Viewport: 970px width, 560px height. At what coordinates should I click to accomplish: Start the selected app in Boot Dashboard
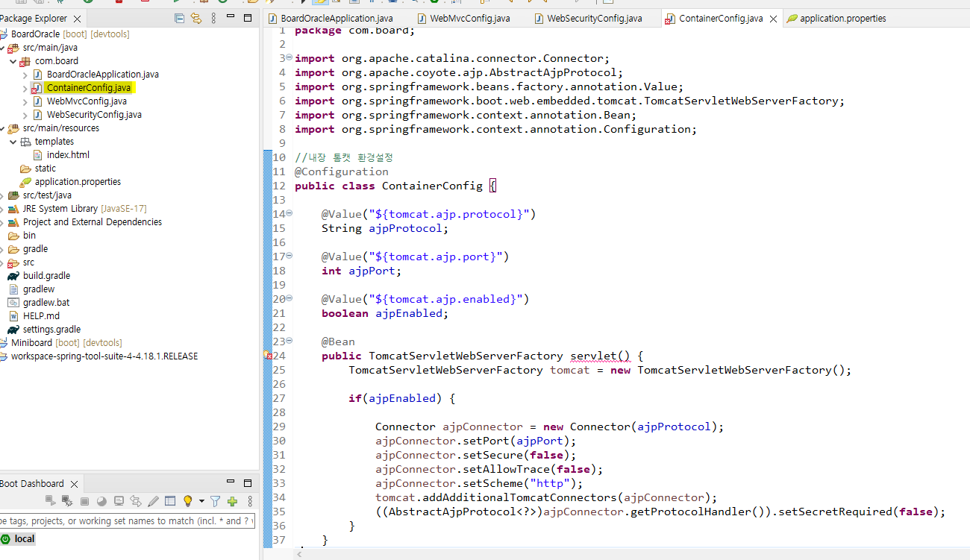click(x=51, y=501)
